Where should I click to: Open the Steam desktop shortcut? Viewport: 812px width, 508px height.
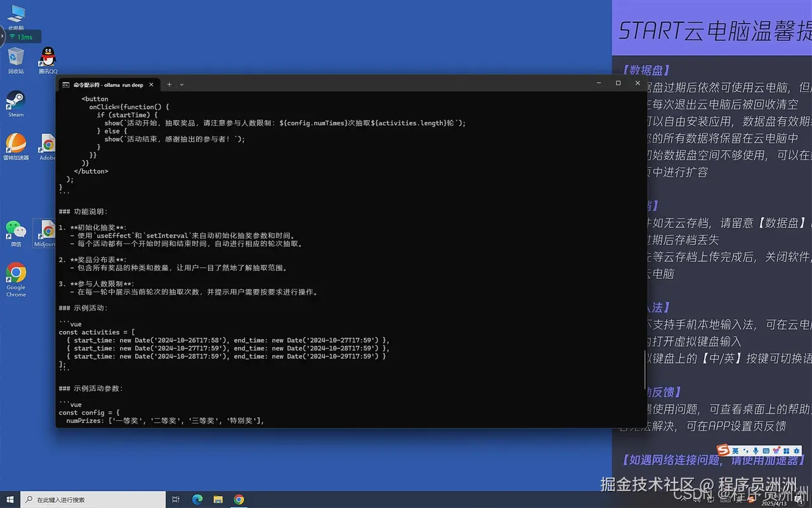(16, 104)
